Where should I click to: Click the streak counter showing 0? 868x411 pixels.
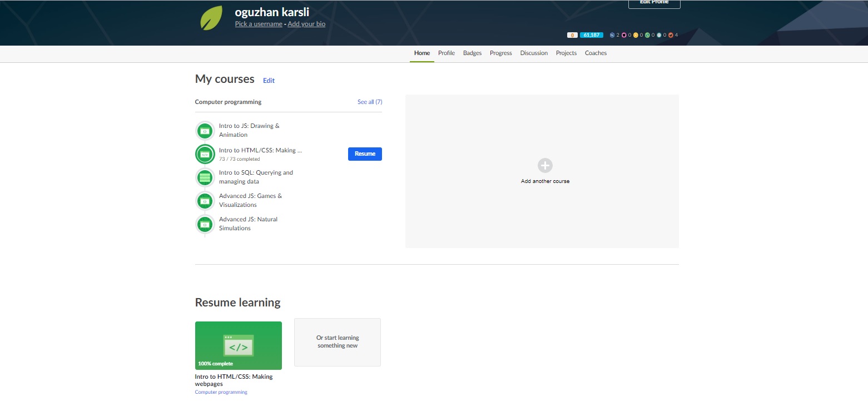572,35
